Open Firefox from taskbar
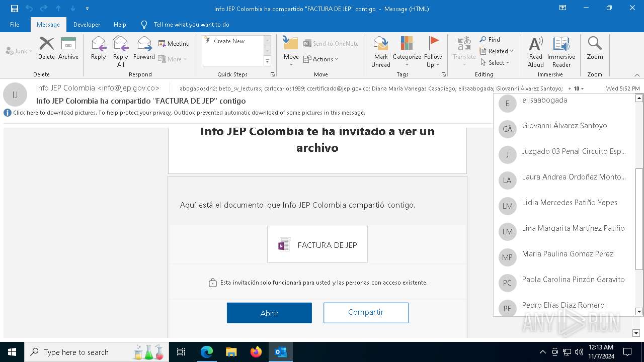 tap(256, 352)
